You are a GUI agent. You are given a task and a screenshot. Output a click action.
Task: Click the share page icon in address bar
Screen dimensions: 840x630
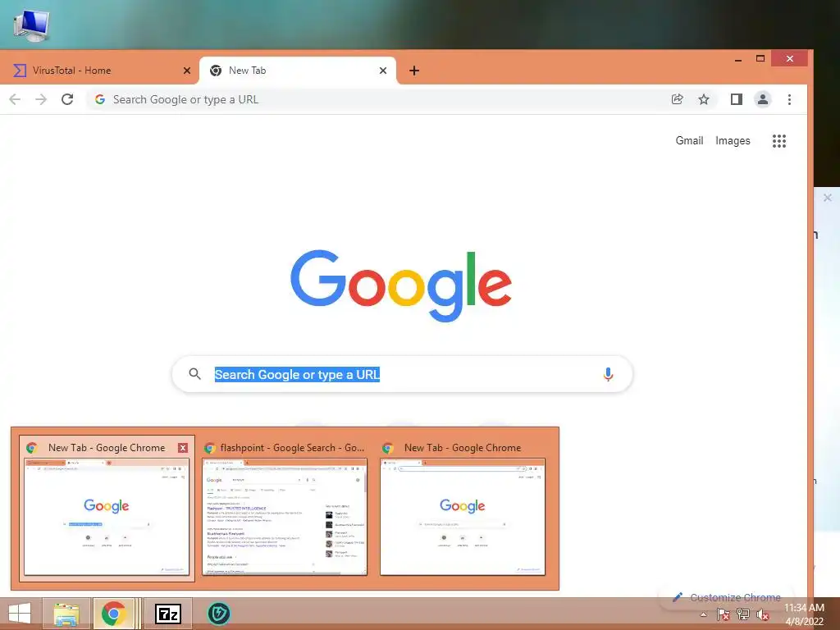pyautogui.click(x=677, y=99)
